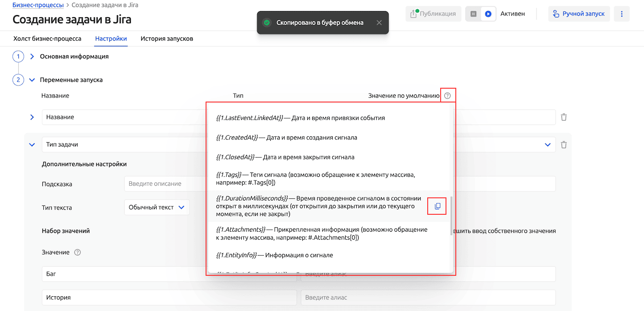Delete the Название variable row
644x311 pixels.
(x=564, y=117)
